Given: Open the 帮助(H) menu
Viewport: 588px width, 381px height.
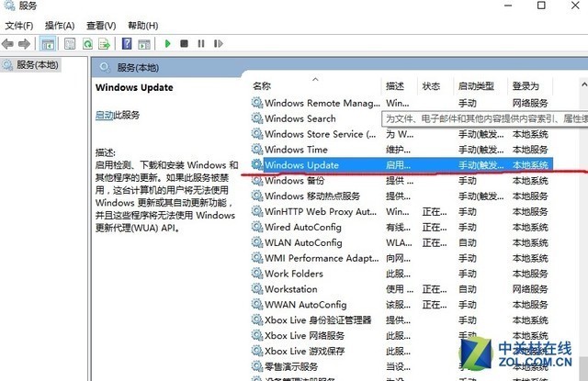Looking at the screenshot, I should [x=143, y=26].
